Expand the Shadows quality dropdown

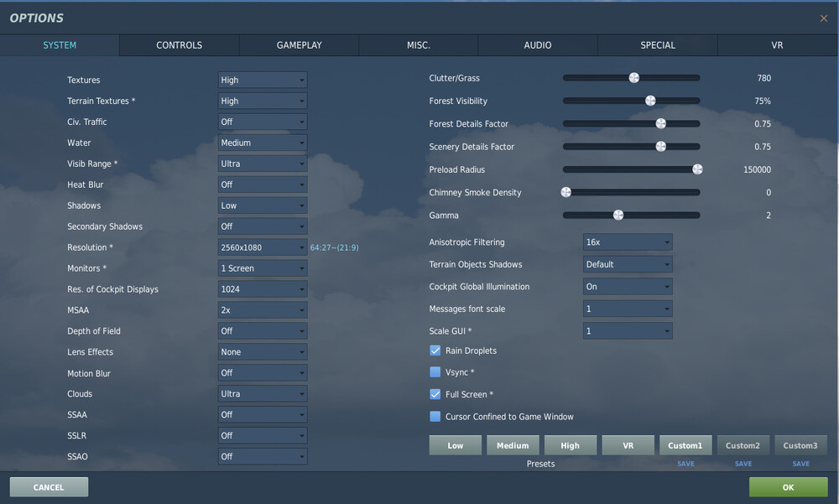click(x=262, y=205)
